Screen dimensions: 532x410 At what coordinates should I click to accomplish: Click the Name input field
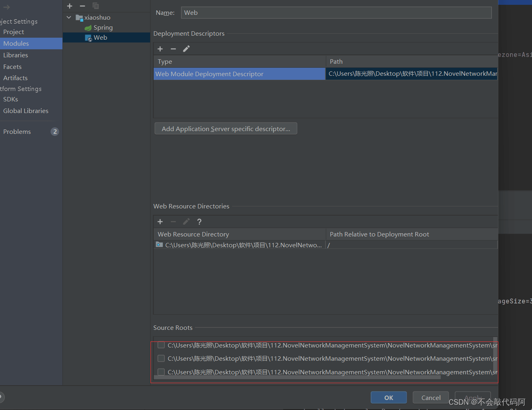336,13
